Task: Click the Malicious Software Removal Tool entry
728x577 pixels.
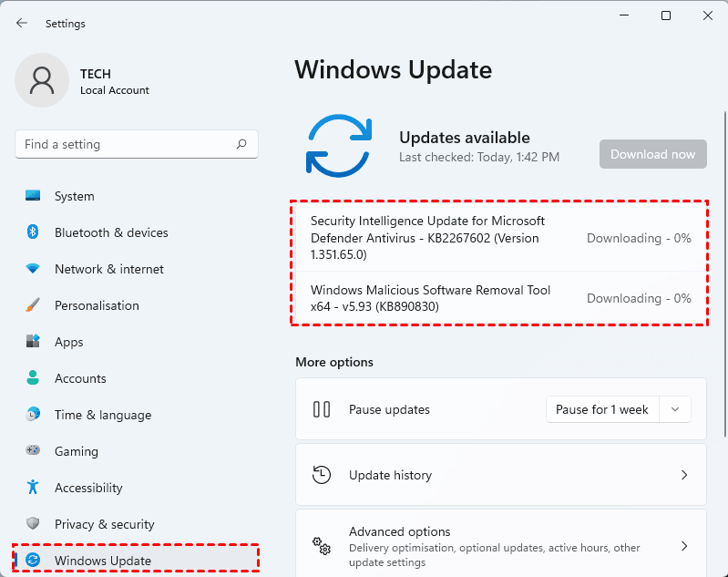Action: tap(501, 298)
